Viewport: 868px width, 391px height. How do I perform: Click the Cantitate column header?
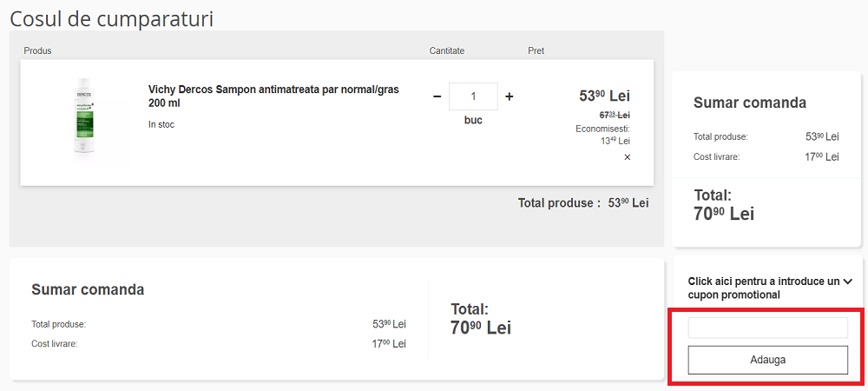tap(447, 51)
